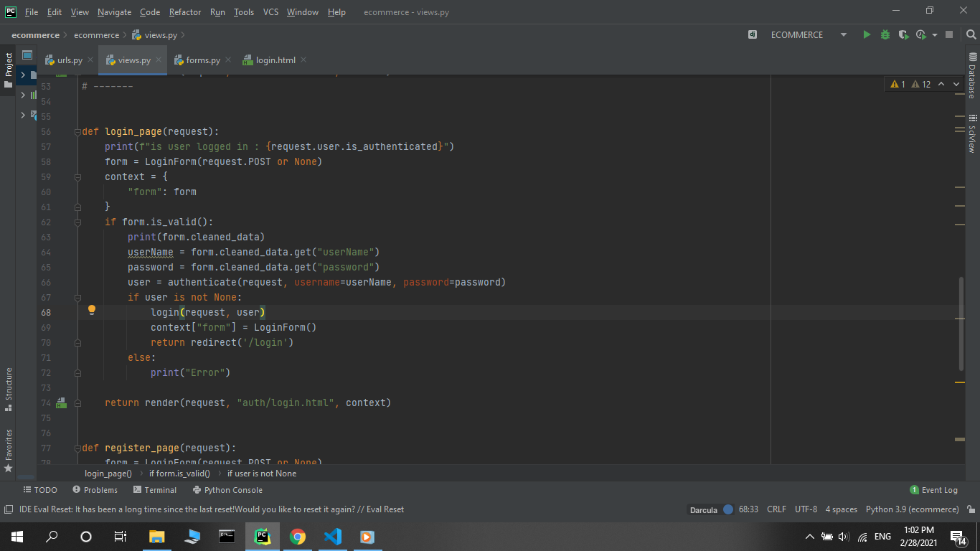Run the ECOMMERCE configuration with green play button
980x551 pixels.
pos(867,34)
